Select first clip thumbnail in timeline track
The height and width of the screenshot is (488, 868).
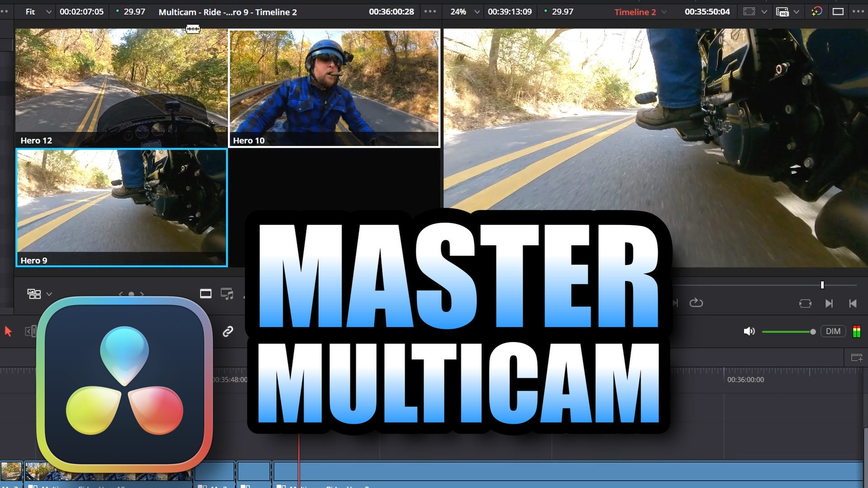tap(11, 471)
